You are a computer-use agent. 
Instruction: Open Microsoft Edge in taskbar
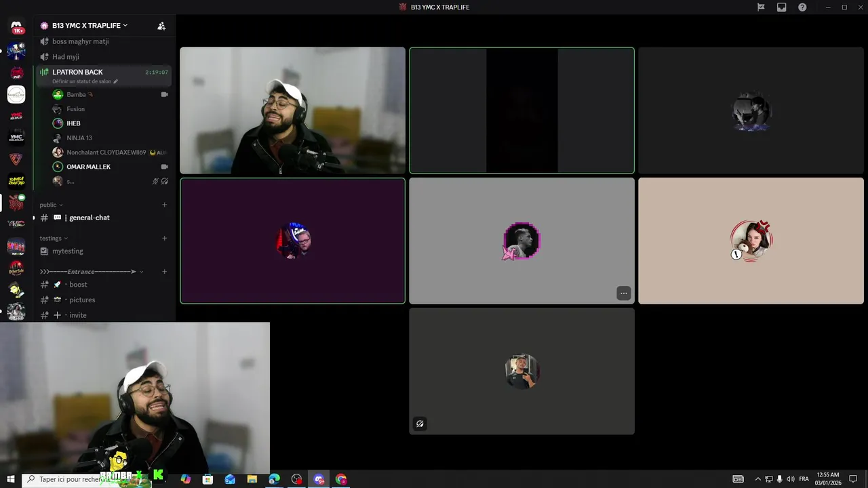[274, 479]
